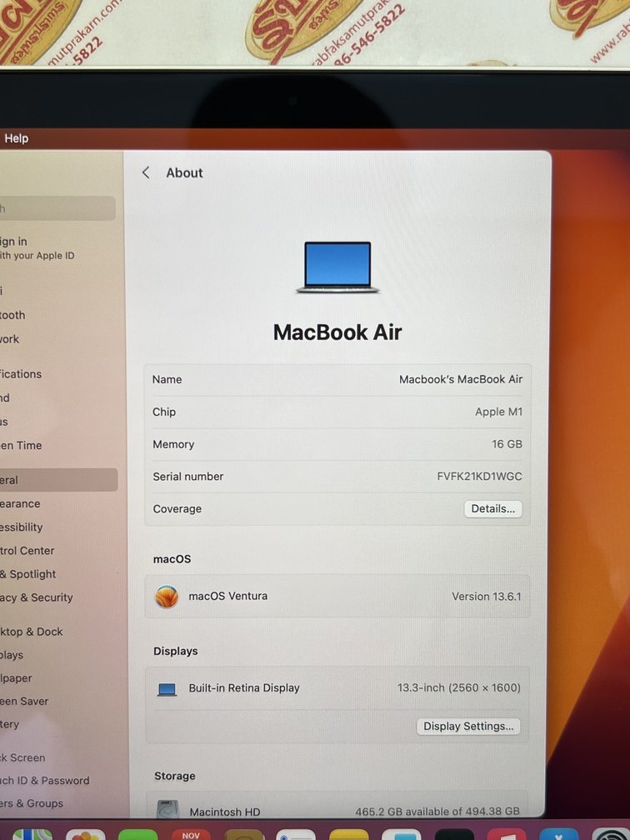This screenshot has height=840, width=630.
Task: Click the Chip row label
Action: click(x=164, y=412)
